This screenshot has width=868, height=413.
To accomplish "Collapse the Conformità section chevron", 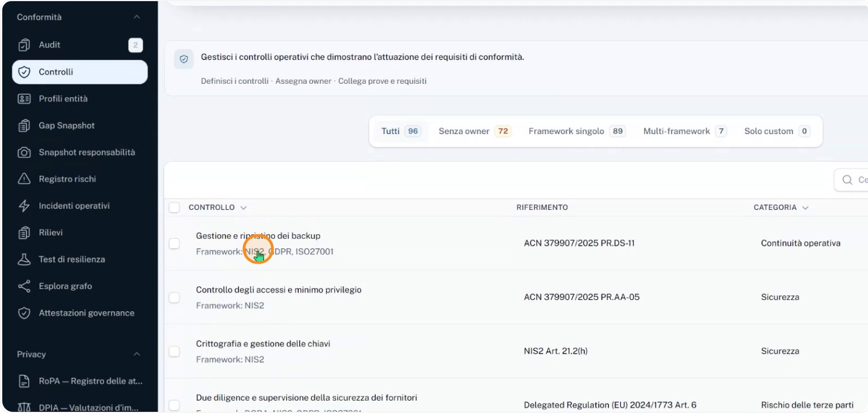I will click(x=136, y=18).
